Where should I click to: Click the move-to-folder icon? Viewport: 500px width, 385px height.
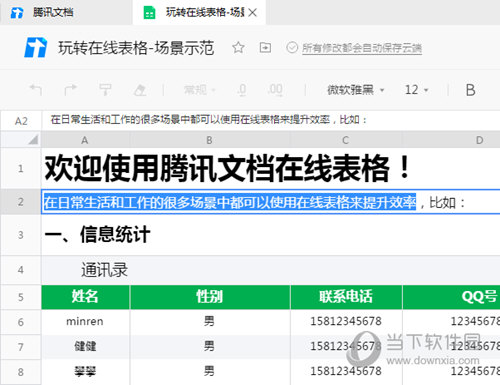(265, 47)
